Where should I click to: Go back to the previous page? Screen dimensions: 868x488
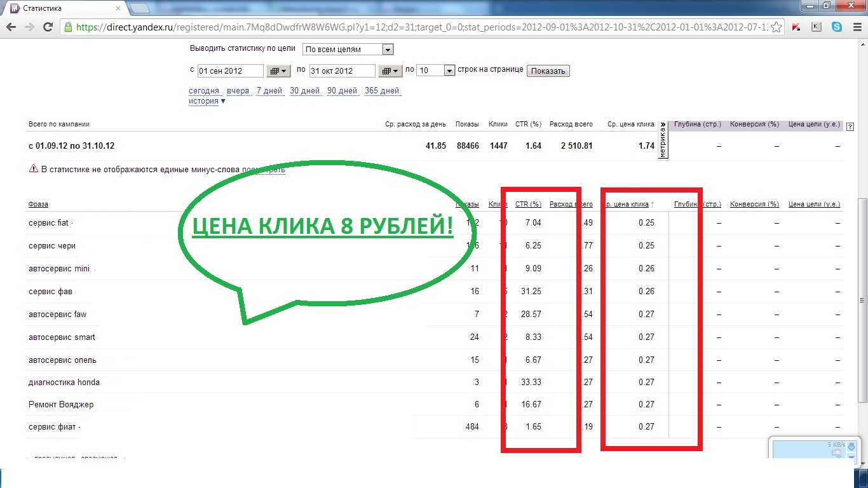coord(11,27)
